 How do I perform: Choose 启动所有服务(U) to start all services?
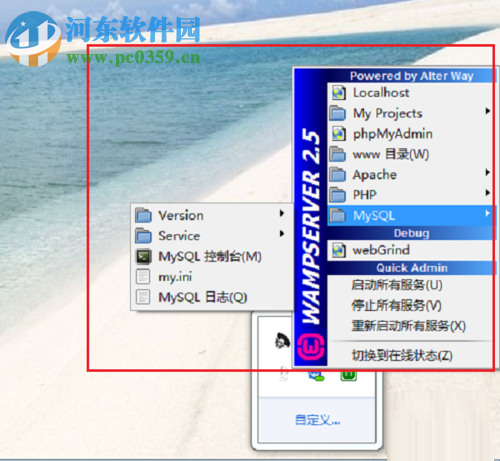397,285
